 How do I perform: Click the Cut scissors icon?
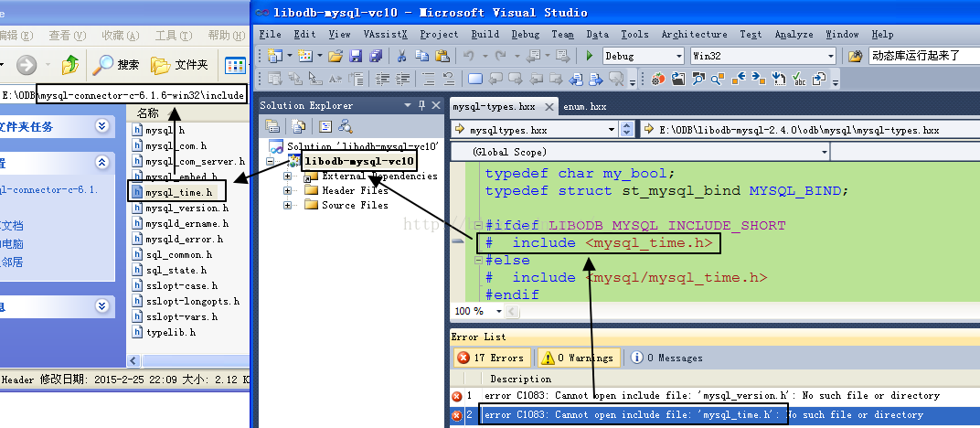[402, 56]
